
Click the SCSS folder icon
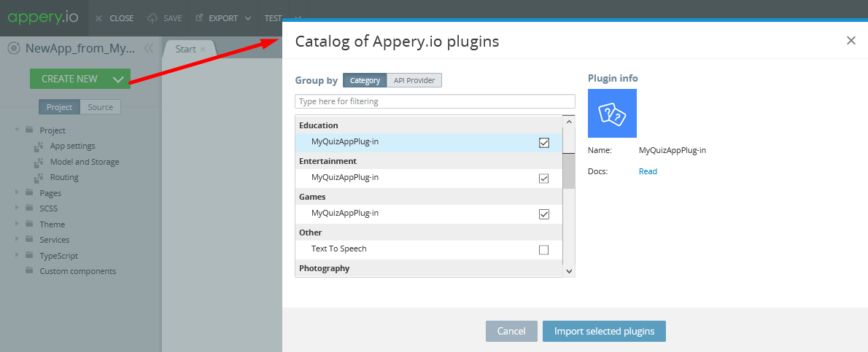pyautogui.click(x=29, y=208)
